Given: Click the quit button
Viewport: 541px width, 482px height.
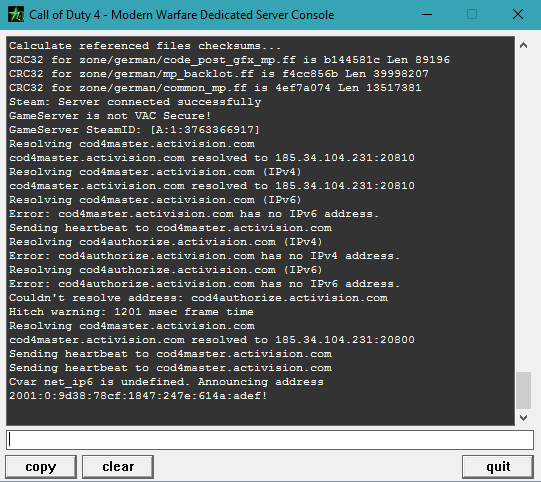Looking at the screenshot, I should click(498, 467).
